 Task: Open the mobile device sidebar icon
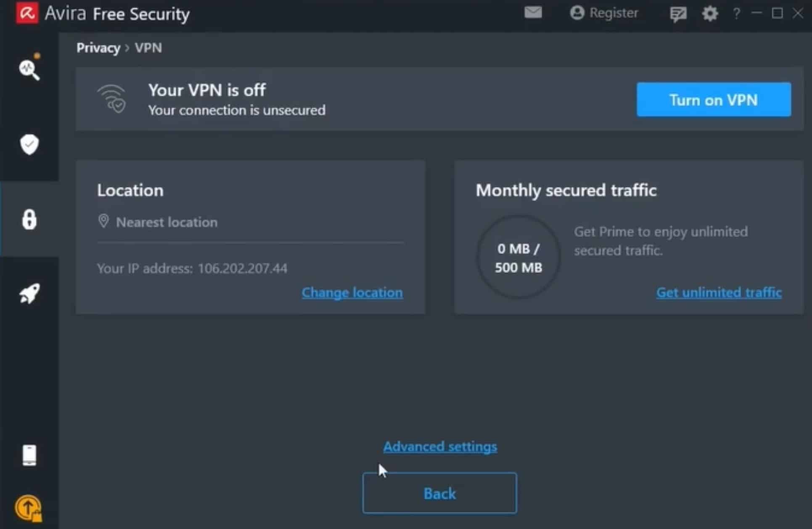29,455
